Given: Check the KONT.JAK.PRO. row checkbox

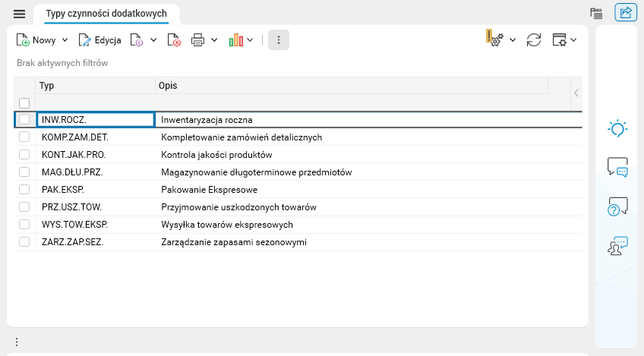Looking at the screenshot, I should point(24,154).
